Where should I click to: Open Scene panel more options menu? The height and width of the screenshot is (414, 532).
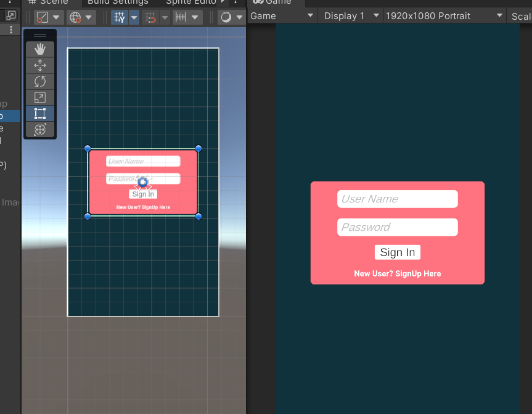tap(235, 2)
